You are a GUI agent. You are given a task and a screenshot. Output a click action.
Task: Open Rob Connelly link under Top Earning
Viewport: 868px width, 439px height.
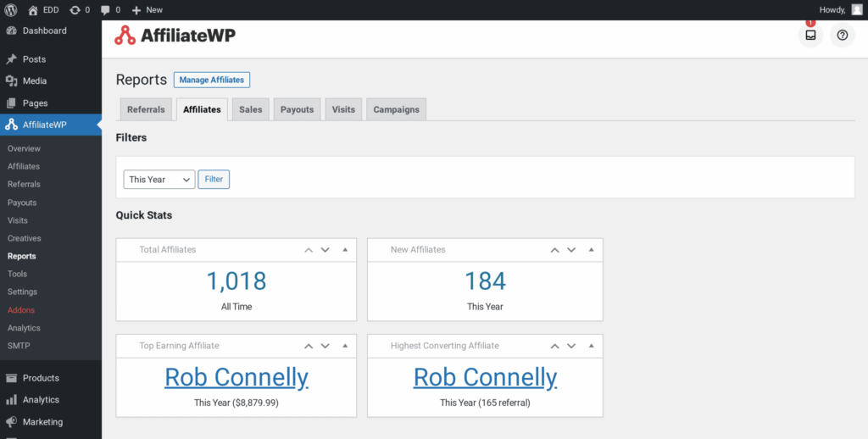coord(236,377)
